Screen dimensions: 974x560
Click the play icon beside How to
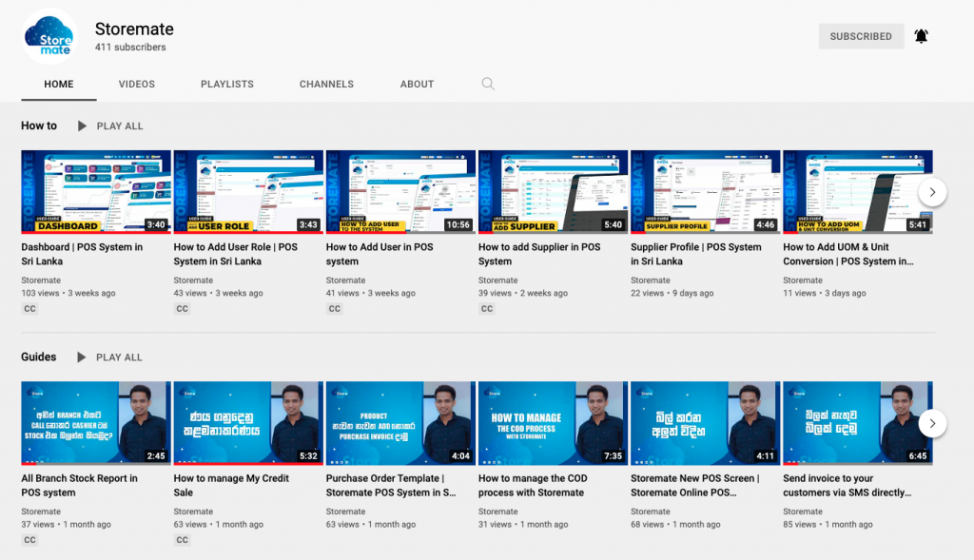(82, 126)
